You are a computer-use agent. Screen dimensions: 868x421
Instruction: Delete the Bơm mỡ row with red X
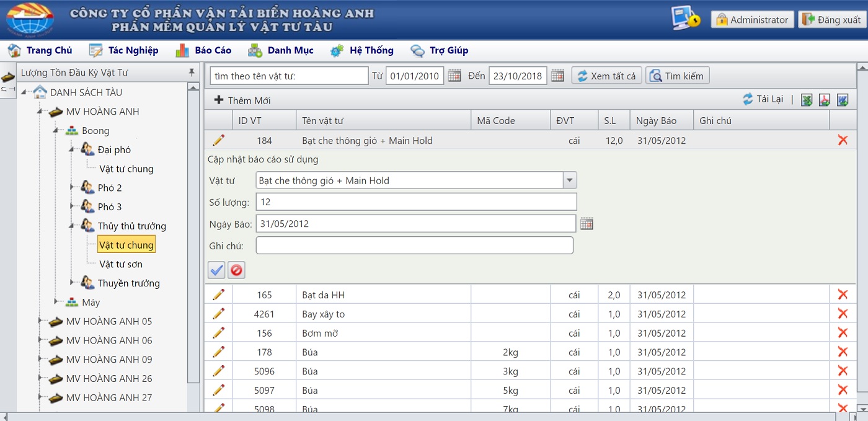[x=843, y=333]
